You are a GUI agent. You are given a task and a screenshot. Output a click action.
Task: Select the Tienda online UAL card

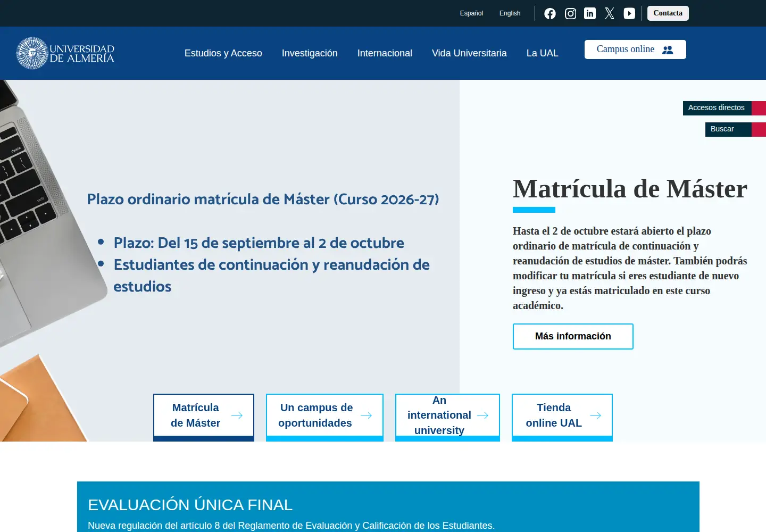pyautogui.click(x=562, y=417)
